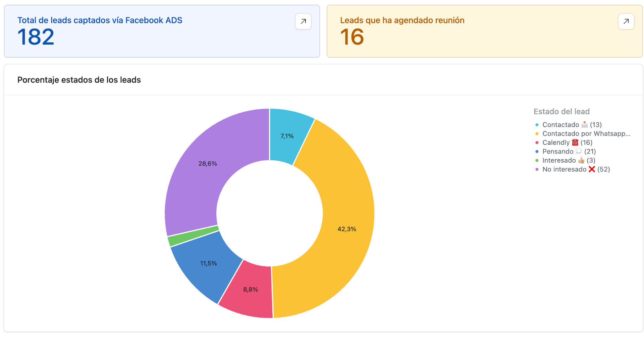This screenshot has width=644, height=337.
Task: Click the red X icon in No interesado
Action: point(592,169)
